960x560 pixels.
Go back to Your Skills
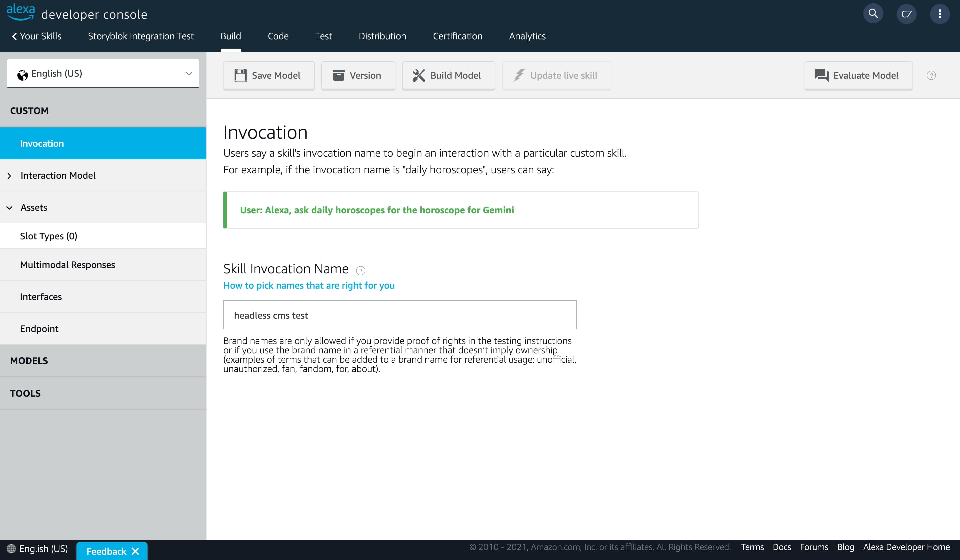pos(37,36)
